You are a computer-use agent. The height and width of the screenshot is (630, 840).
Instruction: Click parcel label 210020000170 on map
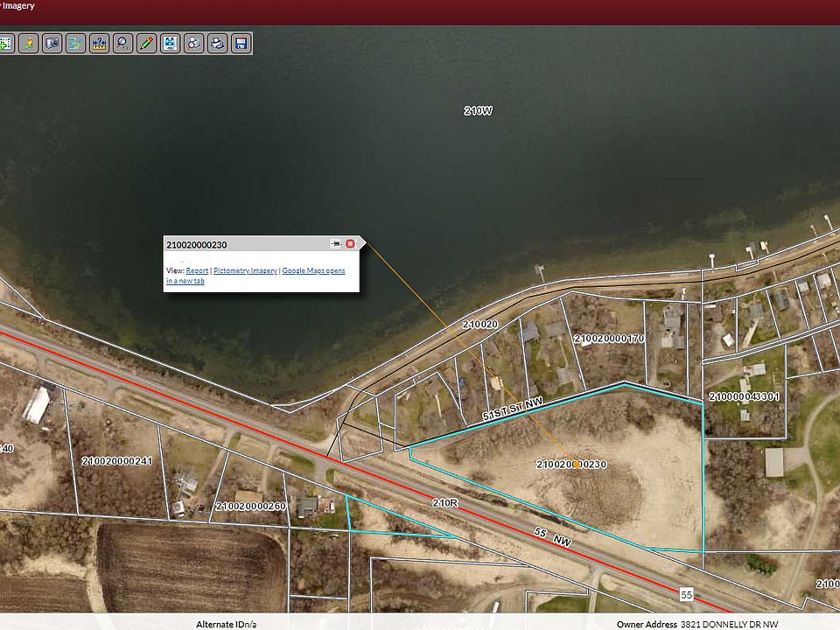click(x=609, y=338)
